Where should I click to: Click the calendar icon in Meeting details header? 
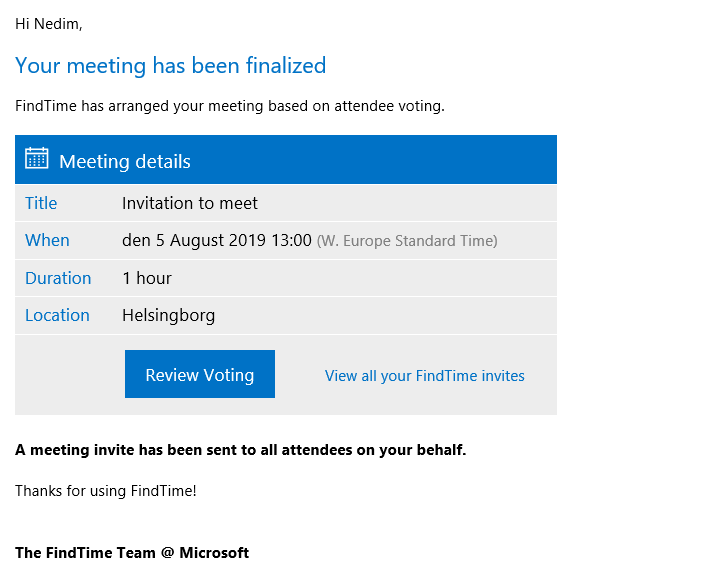[x=37, y=158]
